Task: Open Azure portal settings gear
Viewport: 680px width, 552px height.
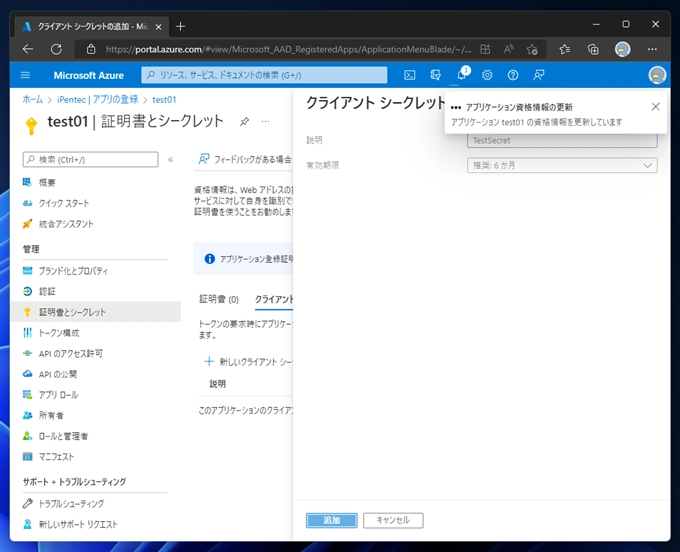Action: [487, 75]
